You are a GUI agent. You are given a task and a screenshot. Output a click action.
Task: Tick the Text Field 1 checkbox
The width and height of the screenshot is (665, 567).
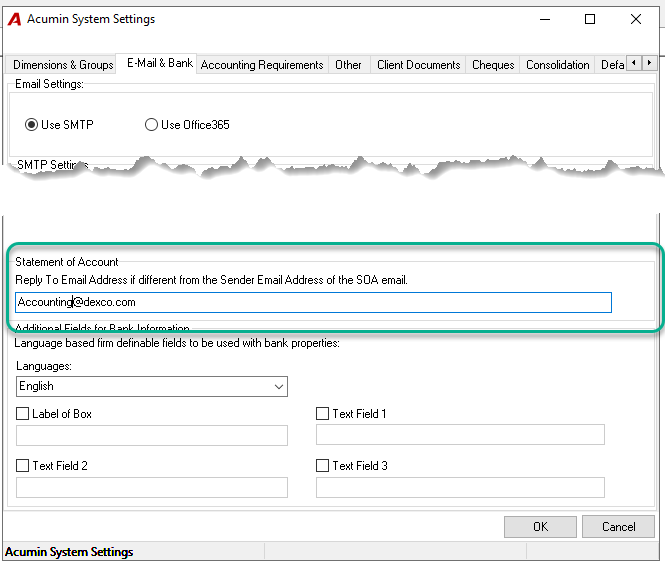(322, 413)
